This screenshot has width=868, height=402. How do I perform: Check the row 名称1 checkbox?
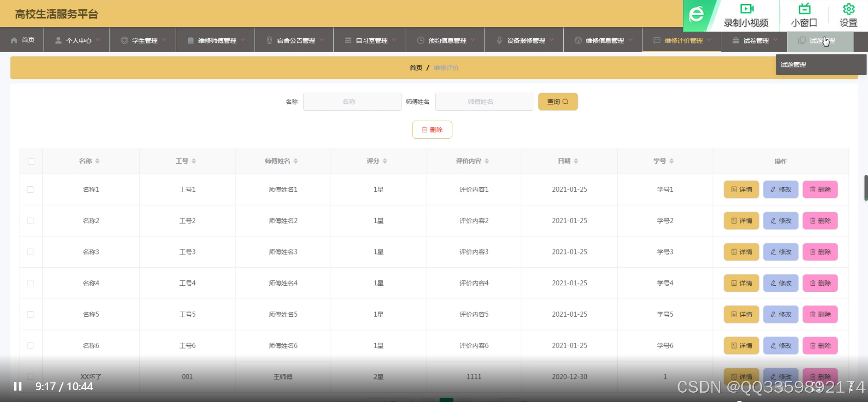click(30, 189)
